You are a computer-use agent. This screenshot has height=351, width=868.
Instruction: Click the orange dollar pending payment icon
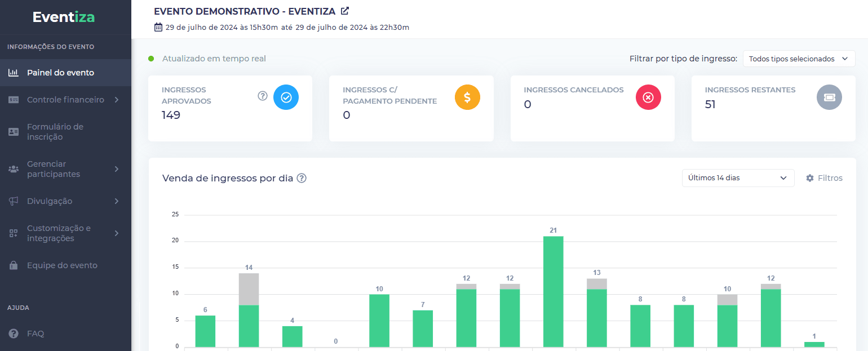click(467, 97)
